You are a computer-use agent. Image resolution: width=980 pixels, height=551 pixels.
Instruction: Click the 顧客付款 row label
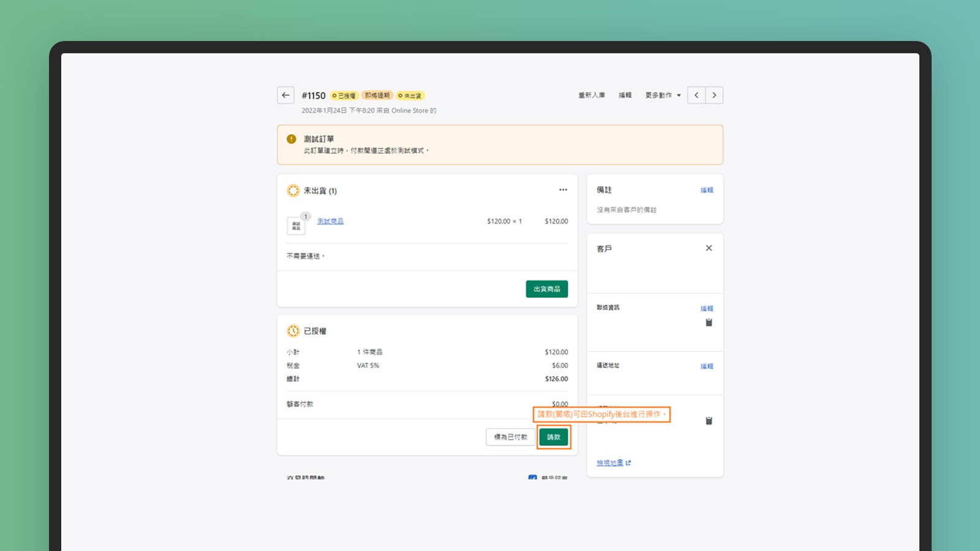(300, 404)
